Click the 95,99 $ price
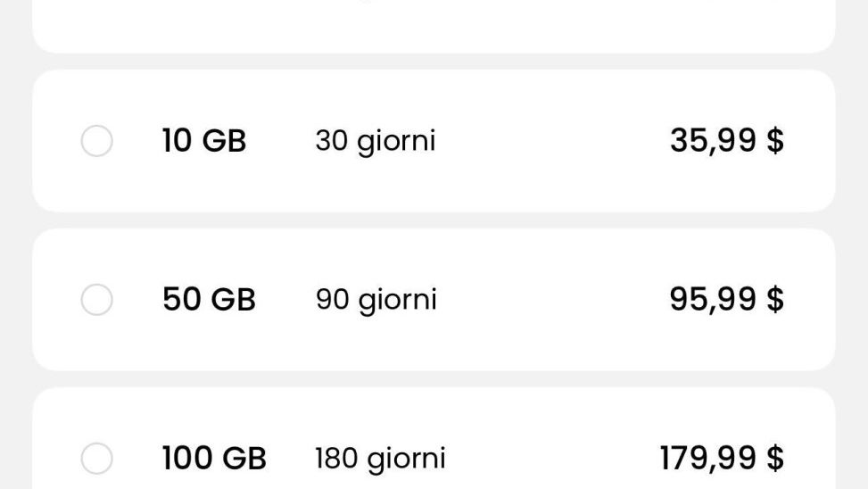The image size is (868, 489). point(726,300)
